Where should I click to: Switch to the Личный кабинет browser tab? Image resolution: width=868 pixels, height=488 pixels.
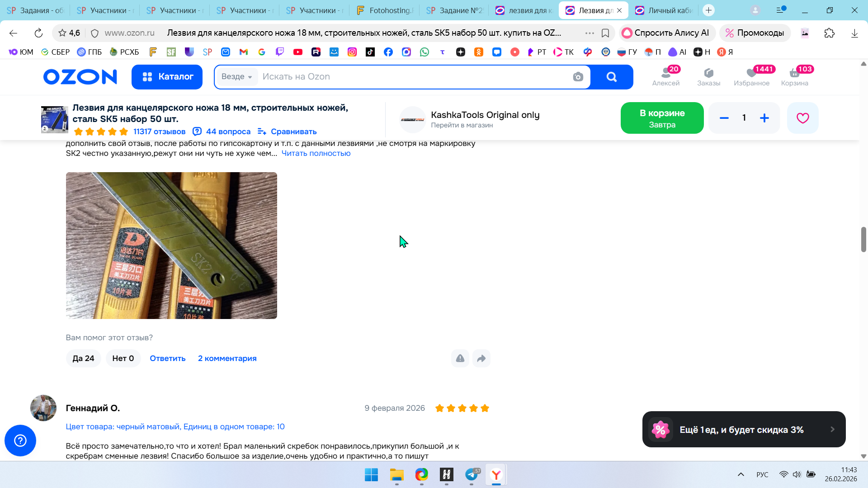point(664,10)
